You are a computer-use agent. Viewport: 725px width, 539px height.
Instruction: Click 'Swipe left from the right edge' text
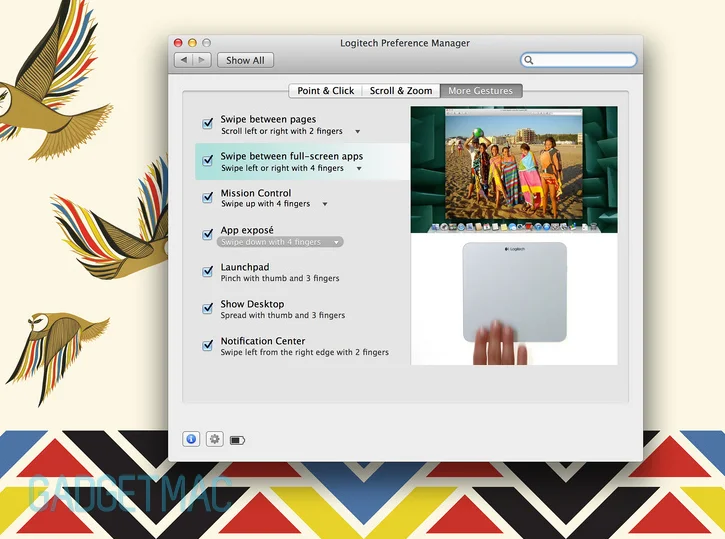pyautogui.click(x=280, y=352)
